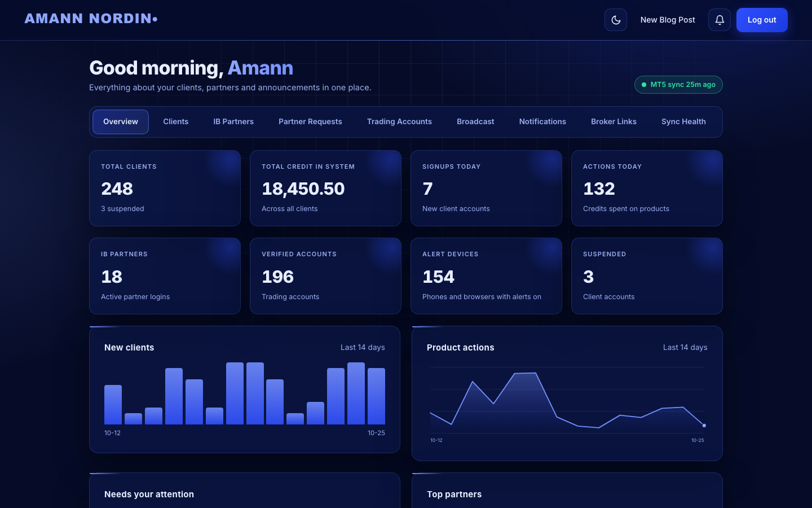This screenshot has height=508, width=812.
Task: Click the IB Partners card showing 18
Action: point(165,276)
